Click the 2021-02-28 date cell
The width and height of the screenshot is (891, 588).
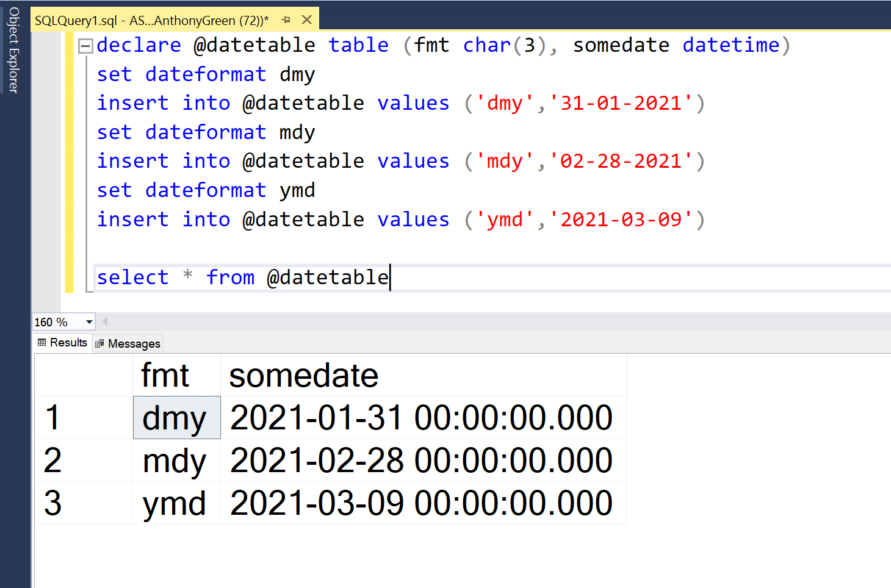click(x=421, y=461)
